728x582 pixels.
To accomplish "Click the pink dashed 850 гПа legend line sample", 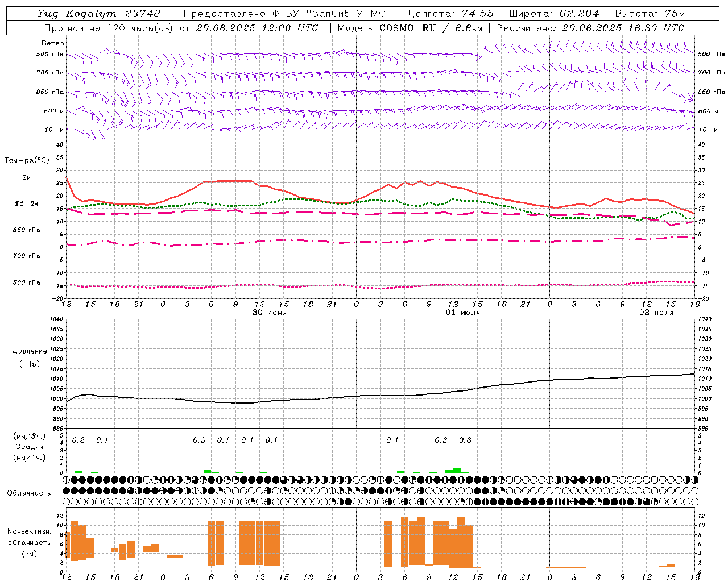I will point(26,236).
